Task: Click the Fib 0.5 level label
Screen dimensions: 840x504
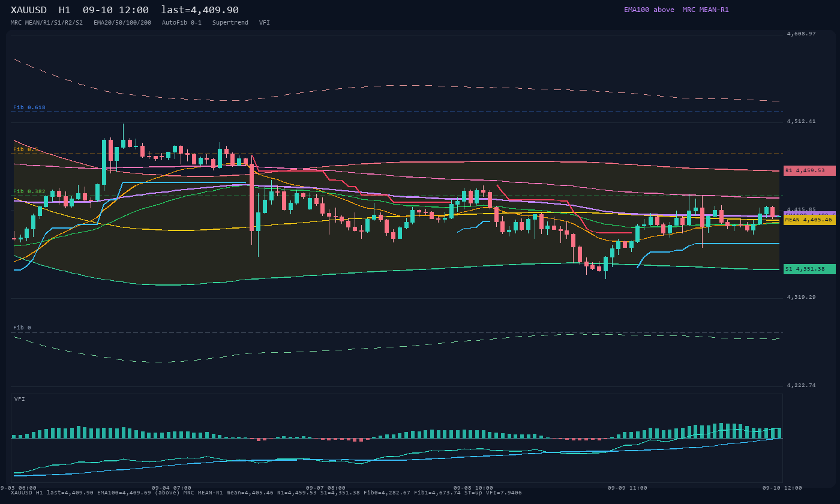Action: (x=26, y=149)
